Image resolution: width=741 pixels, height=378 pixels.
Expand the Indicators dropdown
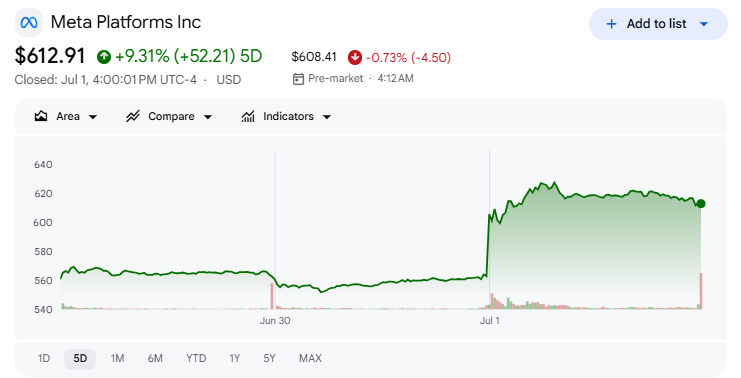(x=286, y=116)
